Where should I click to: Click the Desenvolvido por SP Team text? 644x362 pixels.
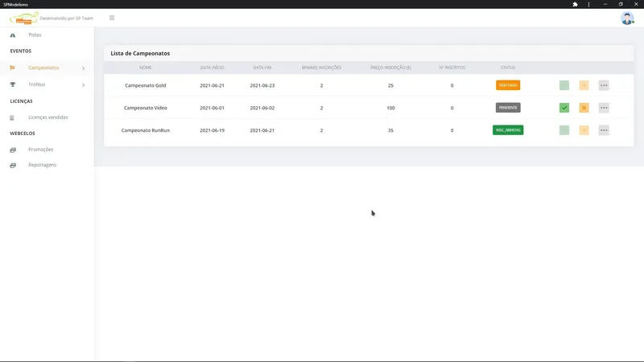point(67,18)
